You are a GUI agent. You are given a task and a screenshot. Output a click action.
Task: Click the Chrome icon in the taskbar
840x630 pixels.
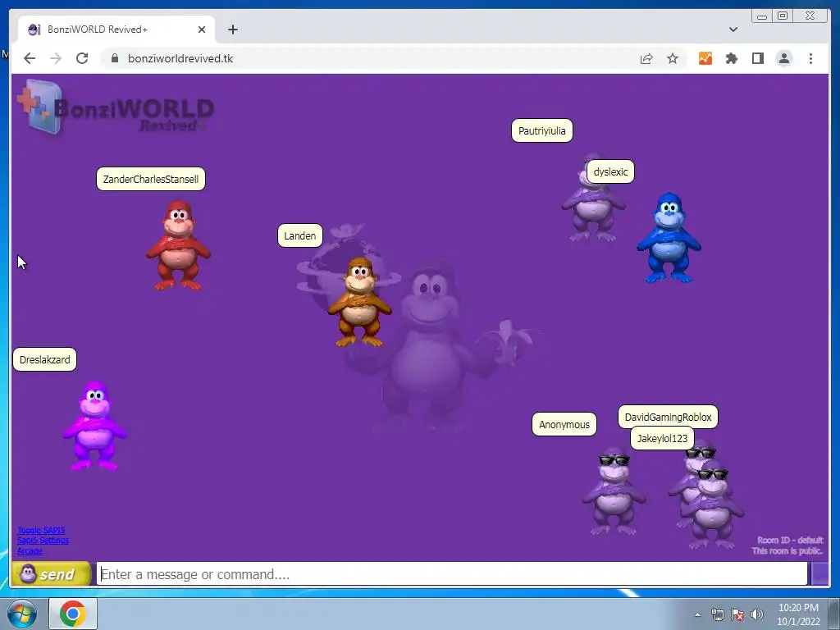[x=73, y=614]
